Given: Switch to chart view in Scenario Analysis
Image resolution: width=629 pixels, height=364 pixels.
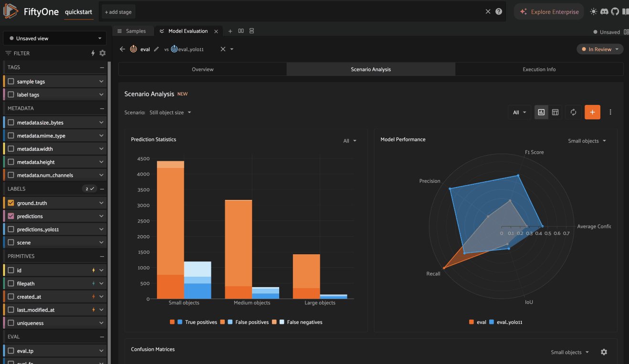Looking at the screenshot, I should tap(541, 112).
